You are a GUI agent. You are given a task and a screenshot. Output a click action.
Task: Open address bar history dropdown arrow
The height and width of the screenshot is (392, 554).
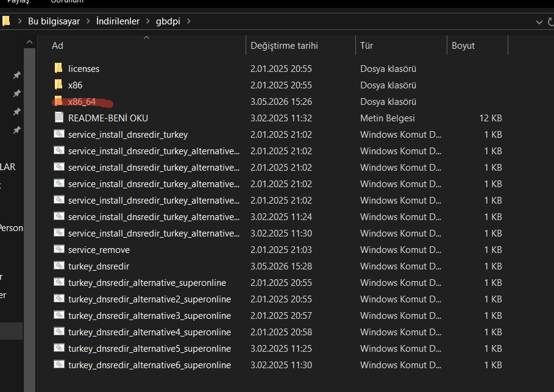[x=539, y=23]
